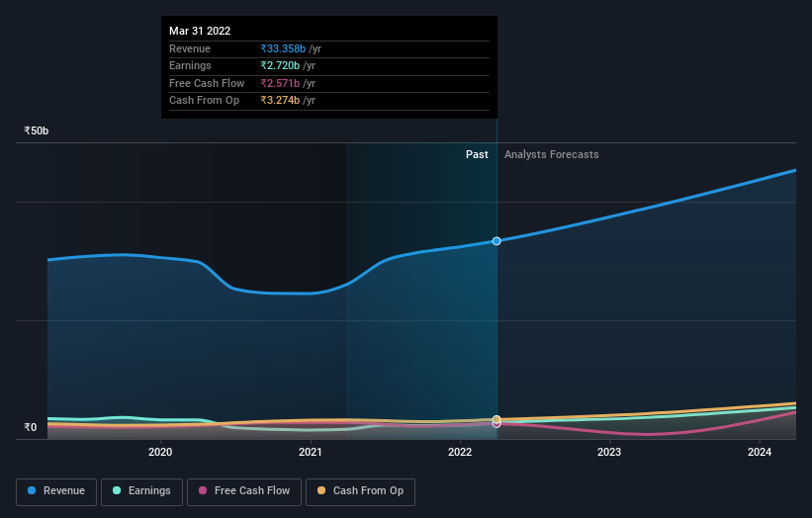Click the 2020 axis label

point(160,452)
